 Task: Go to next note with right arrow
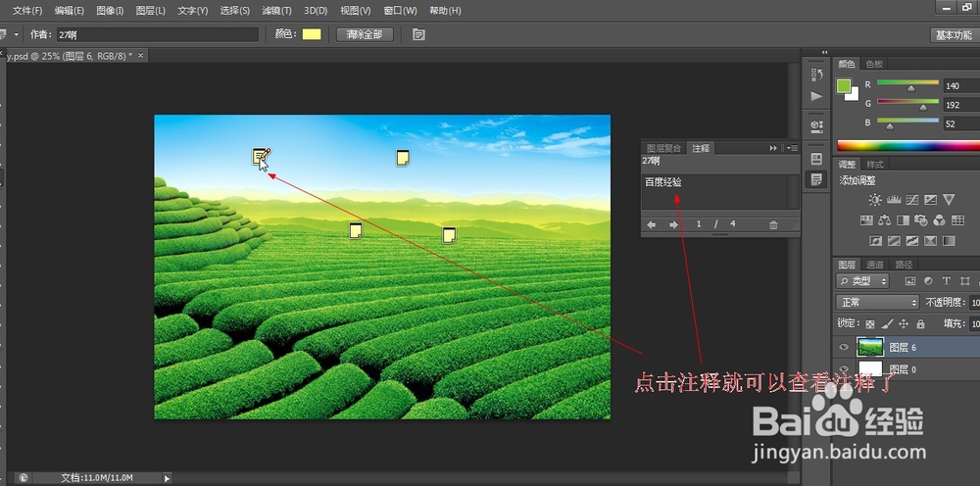[x=673, y=224]
